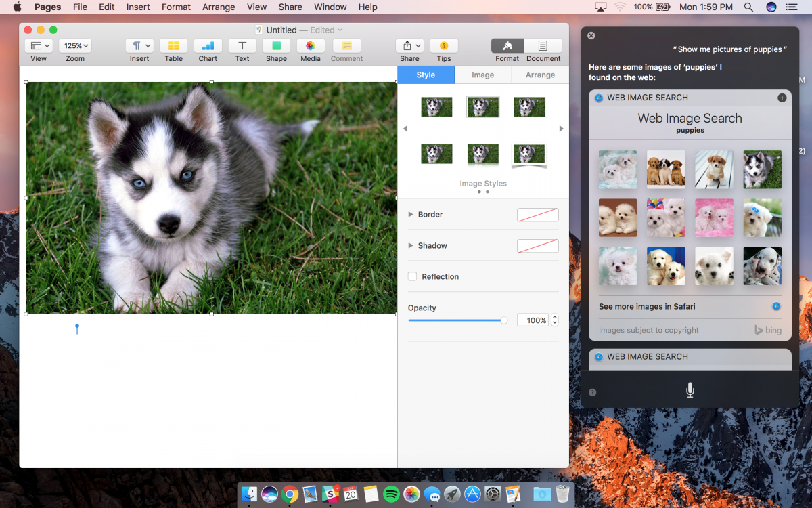
Task: Open the Arrange menu in menu bar
Action: [x=219, y=7]
